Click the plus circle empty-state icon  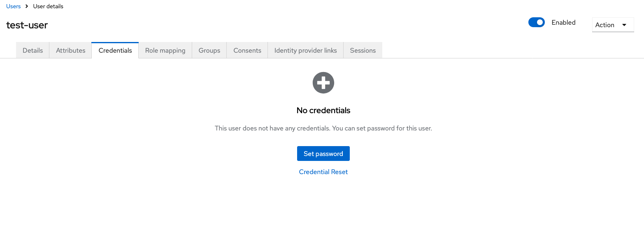[x=323, y=83]
